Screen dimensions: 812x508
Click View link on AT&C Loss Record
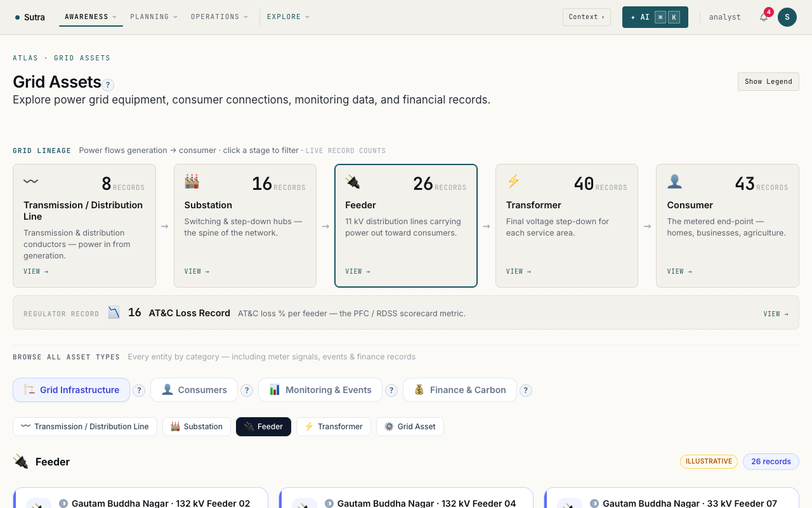(x=776, y=314)
